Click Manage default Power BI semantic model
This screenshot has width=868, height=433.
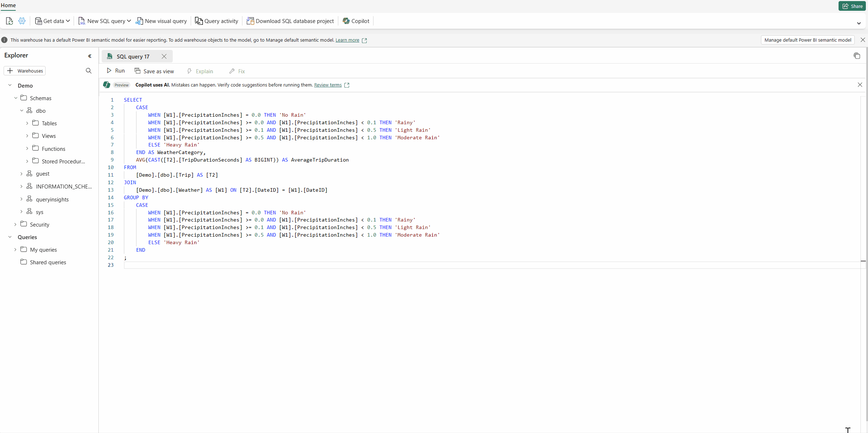pyautogui.click(x=808, y=40)
